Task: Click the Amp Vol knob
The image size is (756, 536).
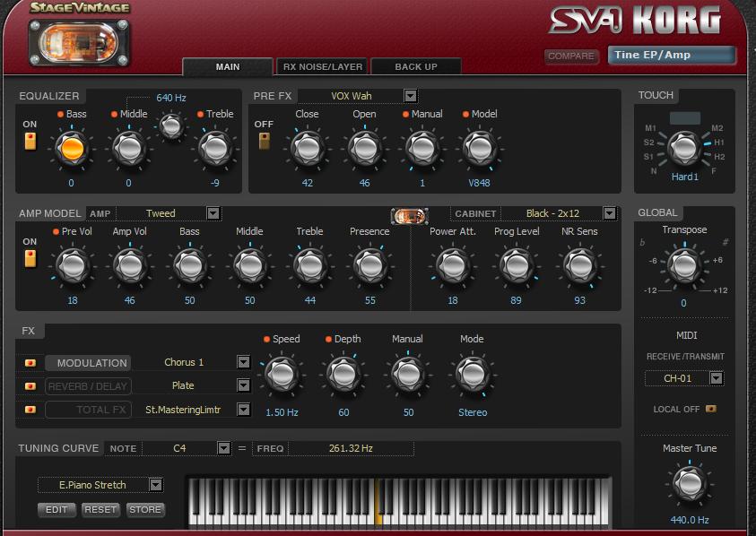Action: [x=130, y=266]
